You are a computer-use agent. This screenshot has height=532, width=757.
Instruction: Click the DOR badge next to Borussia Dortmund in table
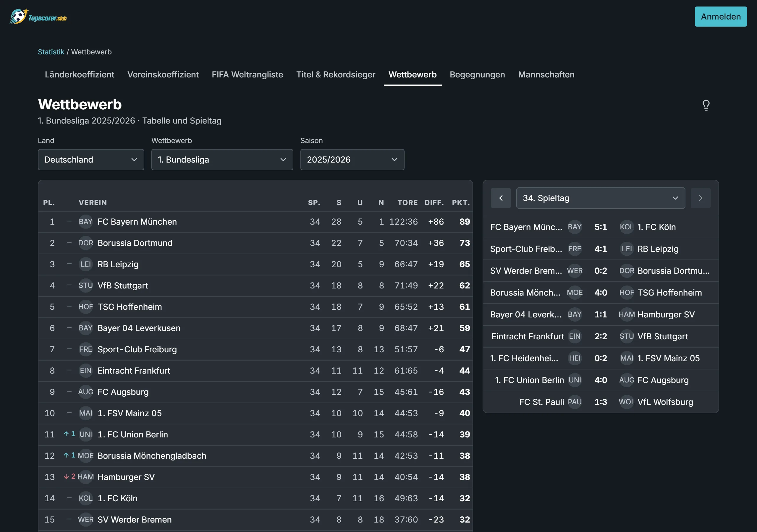tap(86, 243)
